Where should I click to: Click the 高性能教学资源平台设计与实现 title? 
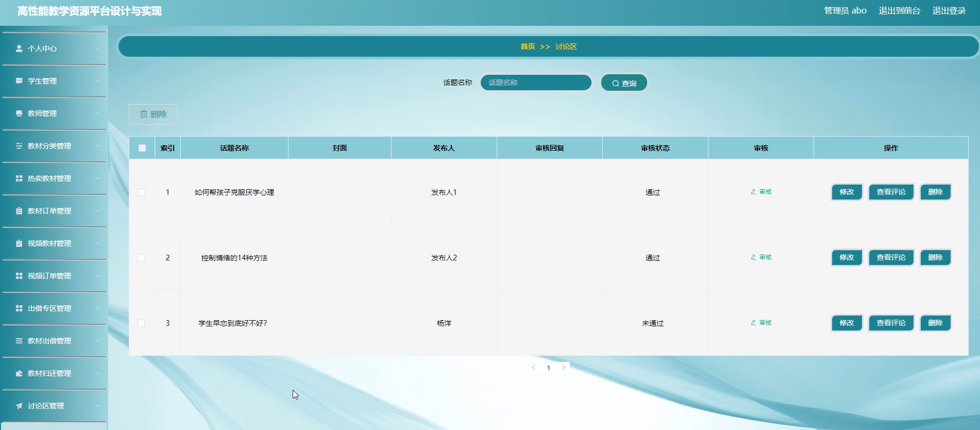(x=90, y=11)
